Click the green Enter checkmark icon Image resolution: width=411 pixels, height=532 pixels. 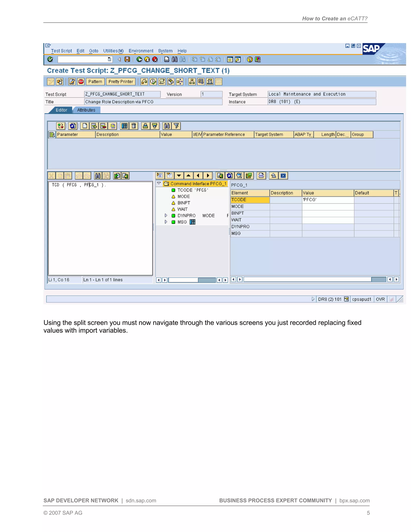point(50,59)
